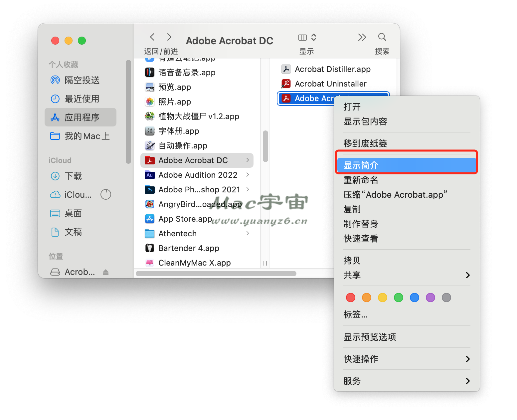517x420 pixels.
Task: Expand Adobe Audition 2022 chevron
Action: [248, 175]
